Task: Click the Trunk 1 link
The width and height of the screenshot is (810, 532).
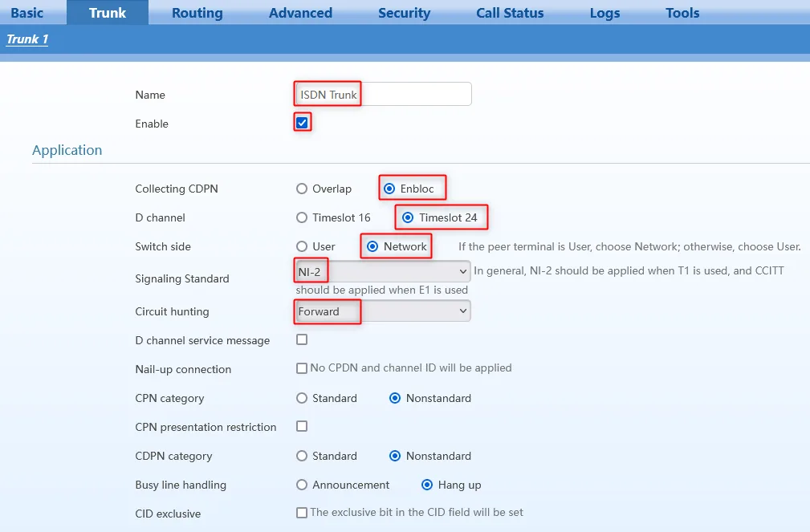Action: point(27,39)
